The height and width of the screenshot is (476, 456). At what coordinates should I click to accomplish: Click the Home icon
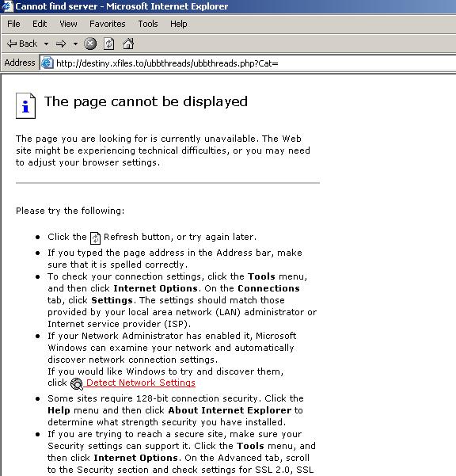coord(128,44)
